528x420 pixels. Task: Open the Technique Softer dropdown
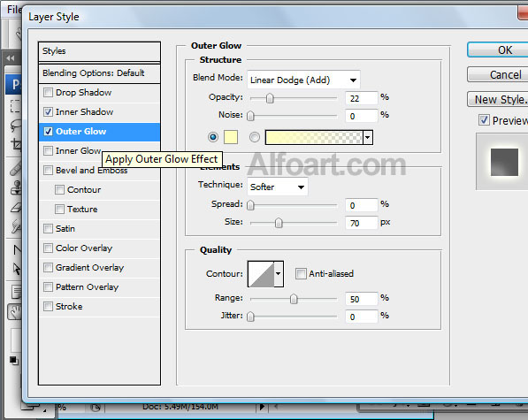[278, 187]
